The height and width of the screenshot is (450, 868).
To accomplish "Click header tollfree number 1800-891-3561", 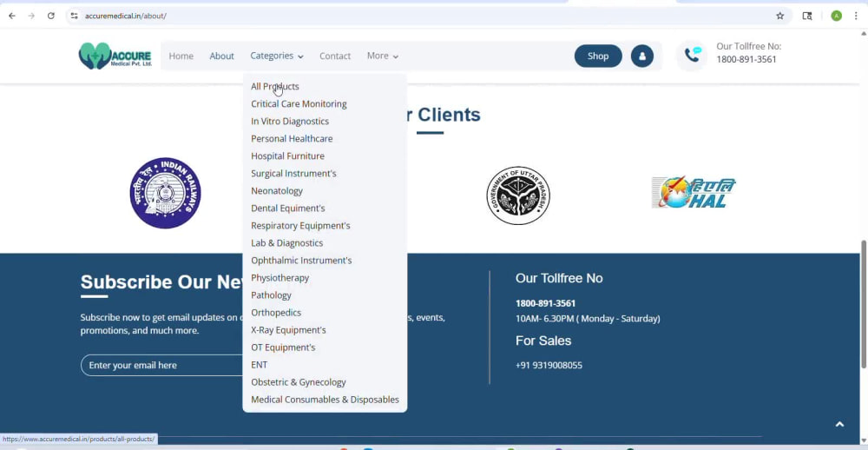I will pyautogui.click(x=746, y=59).
